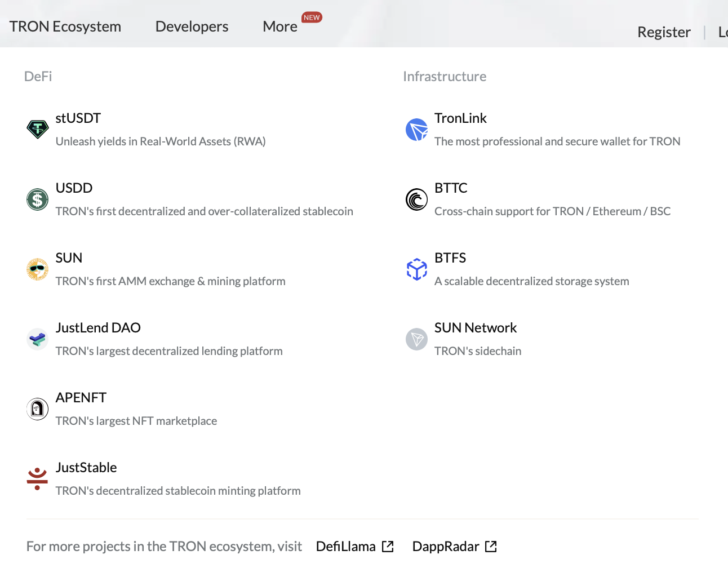
Task: Click 'A scalable decentralized storage system' text
Action: [x=532, y=281]
